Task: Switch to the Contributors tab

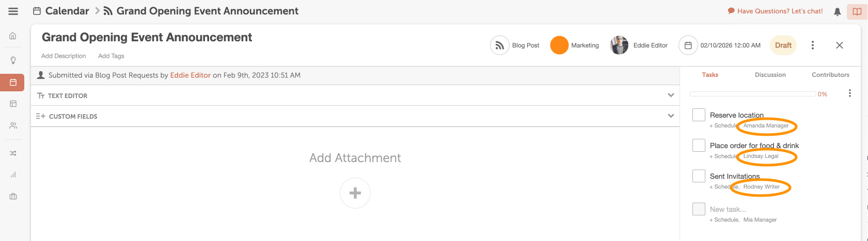Action: pyautogui.click(x=830, y=75)
